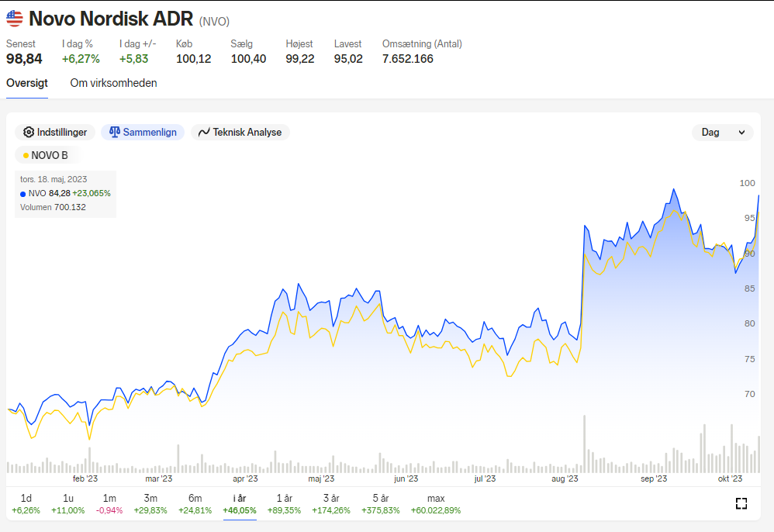The width and height of the screenshot is (774, 532).
Task: Open the Om virksomheden tab
Action: (x=113, y=83)
